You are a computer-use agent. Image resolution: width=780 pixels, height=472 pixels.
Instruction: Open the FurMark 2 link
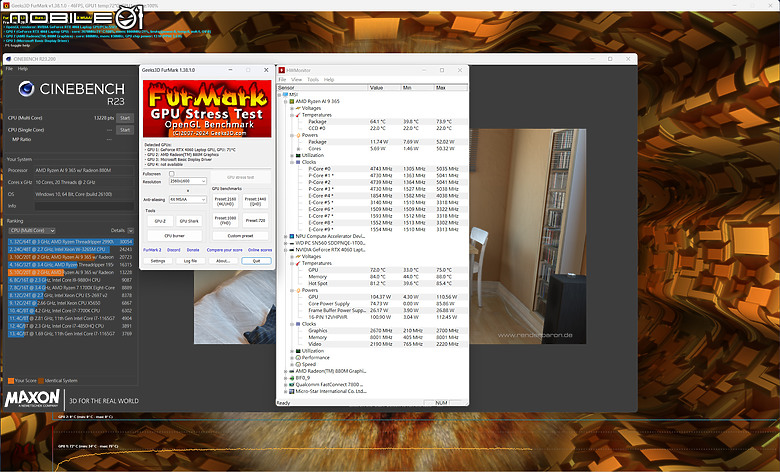click(x=152, y=250)
